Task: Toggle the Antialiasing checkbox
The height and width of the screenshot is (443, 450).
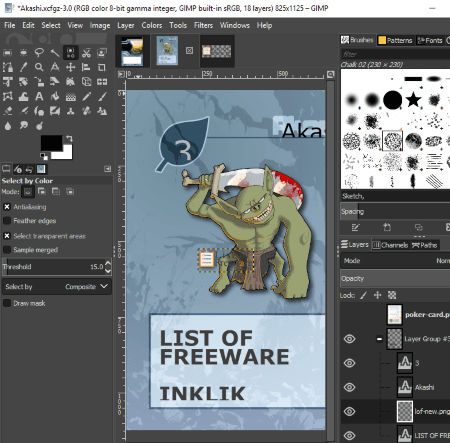Action: tap(7, 207)
